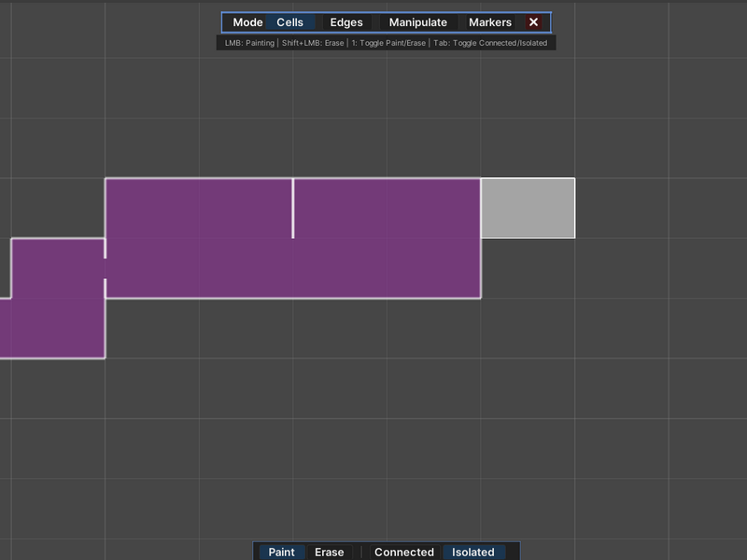Switch to Edges mode

coord(346,22)
